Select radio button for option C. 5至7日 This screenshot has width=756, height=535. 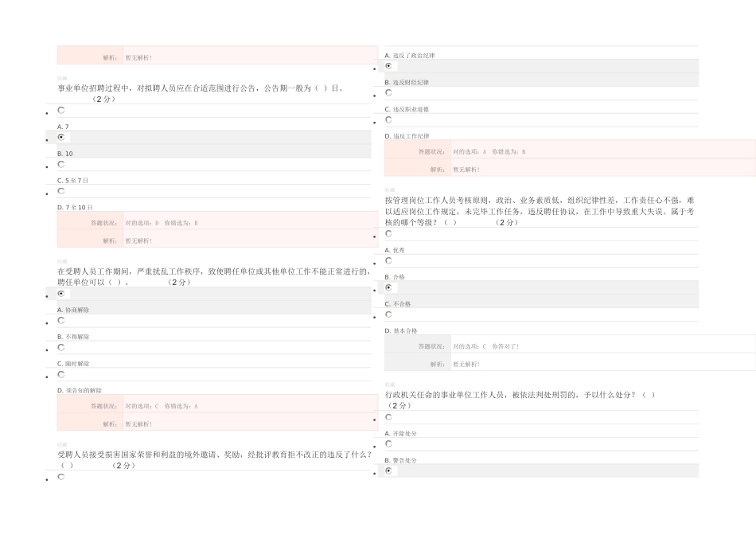click(61, 165)
